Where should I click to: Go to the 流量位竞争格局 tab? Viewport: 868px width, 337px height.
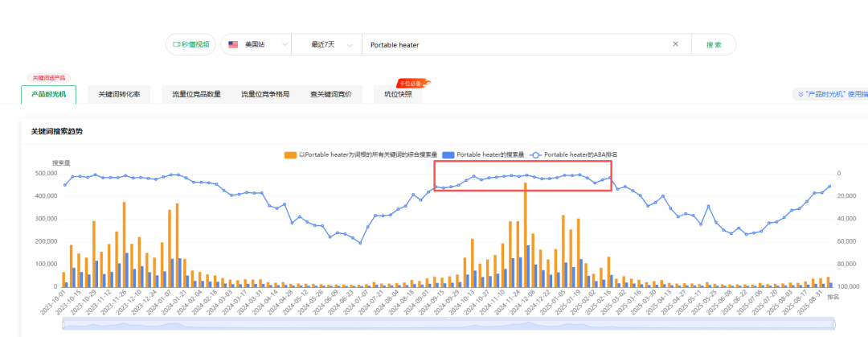265,94
